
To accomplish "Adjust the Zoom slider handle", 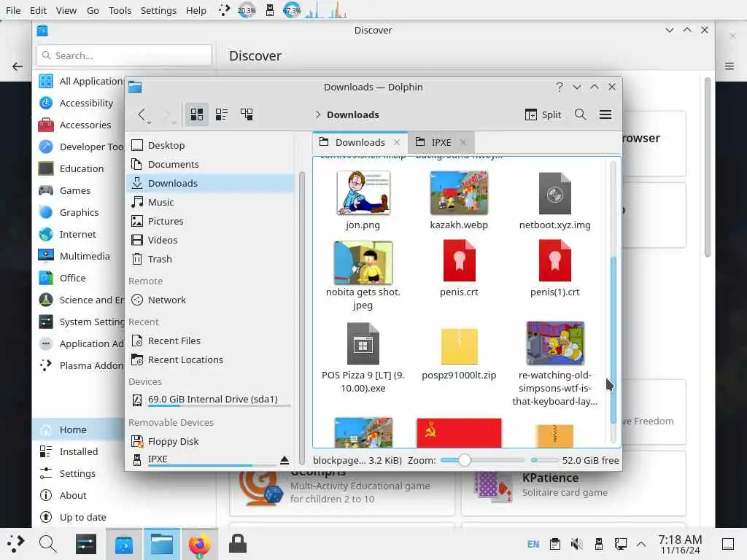I will click(x=464, y=461).
